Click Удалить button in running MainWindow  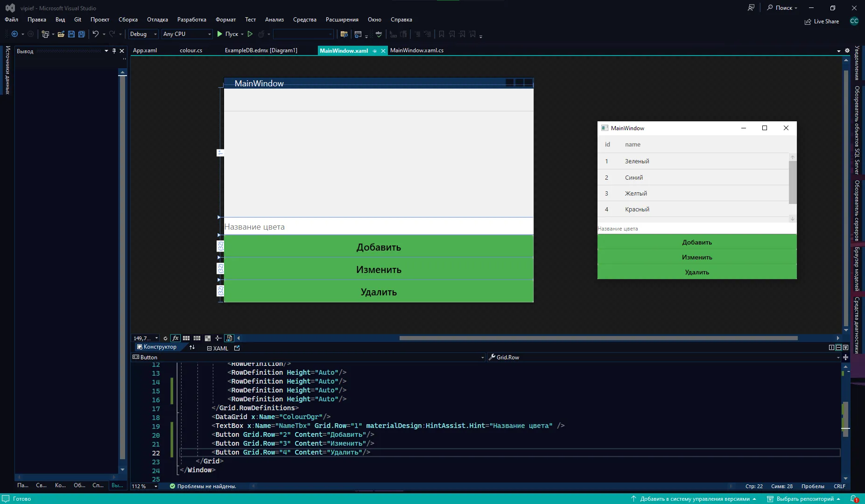(x=697, y=272)
